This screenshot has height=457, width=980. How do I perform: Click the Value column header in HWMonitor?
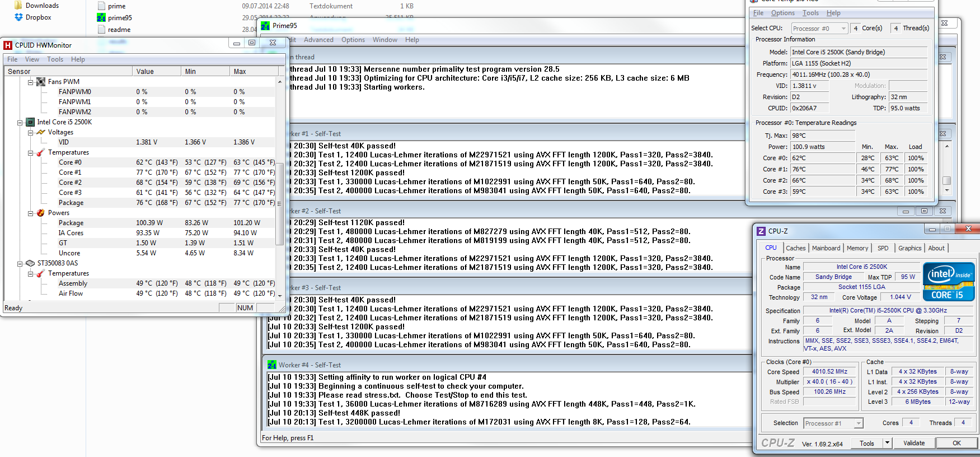pyautogui.click(x=157, y=72)
